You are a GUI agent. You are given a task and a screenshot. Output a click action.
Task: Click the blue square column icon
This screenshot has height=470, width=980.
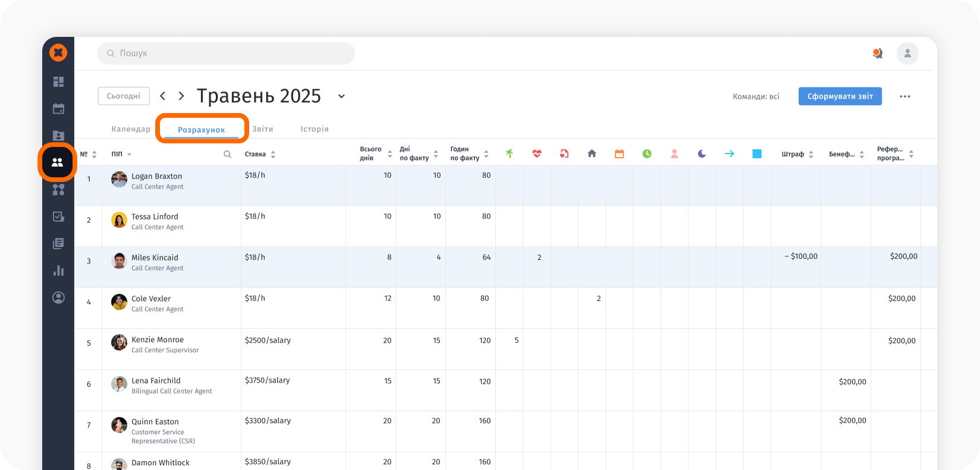(x=757, y=154)
